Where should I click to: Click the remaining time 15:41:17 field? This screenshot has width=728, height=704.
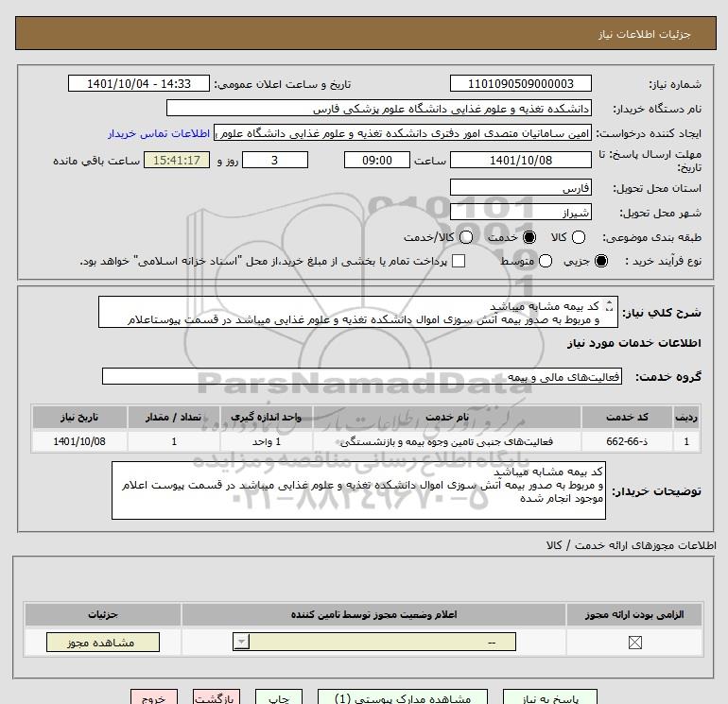point(177,160)
